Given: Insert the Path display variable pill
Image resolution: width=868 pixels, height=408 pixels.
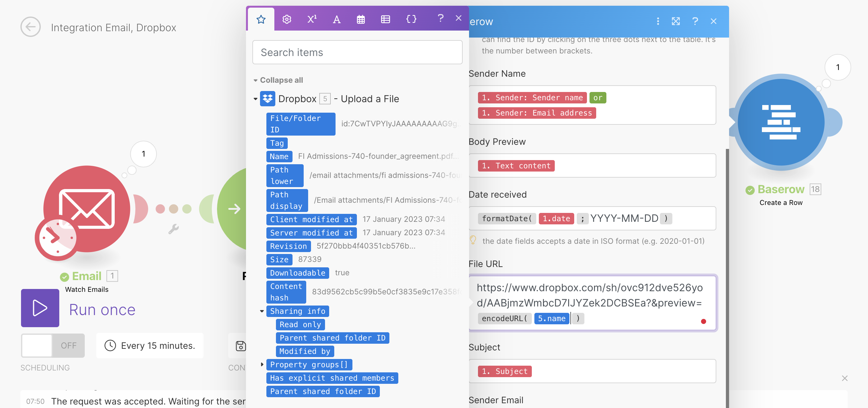Looking at the screenshot, I should [287, 200].
